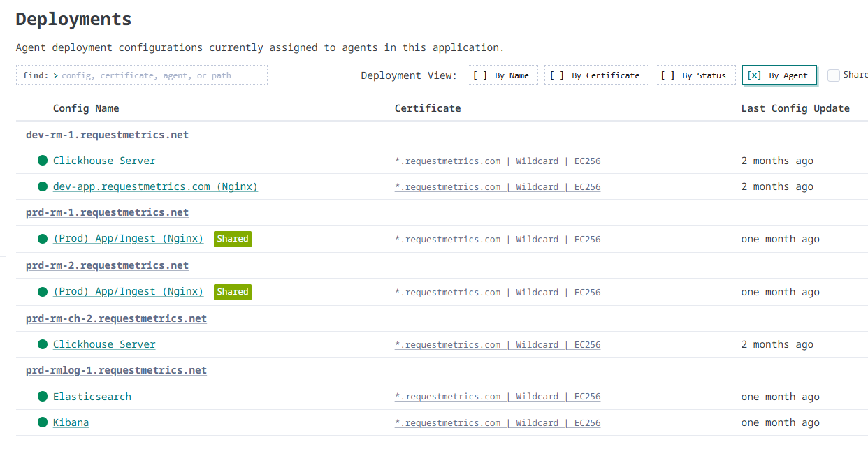The width and height of the screenshot is (868, 456).
Task: Open wildcard certificate for prd-rm-ch-2 Clickhouse row
Action: pos(498,345)
